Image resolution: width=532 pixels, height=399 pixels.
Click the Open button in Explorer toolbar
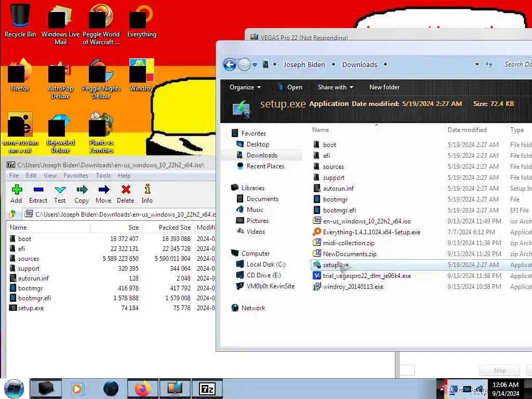pyautogui.click(x=290, y=87)
